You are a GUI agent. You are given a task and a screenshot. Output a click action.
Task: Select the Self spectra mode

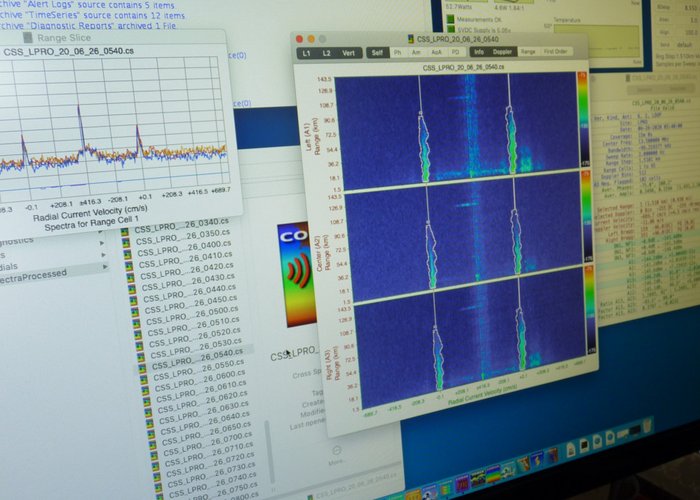pyautogui.click(x=378, y=53)
